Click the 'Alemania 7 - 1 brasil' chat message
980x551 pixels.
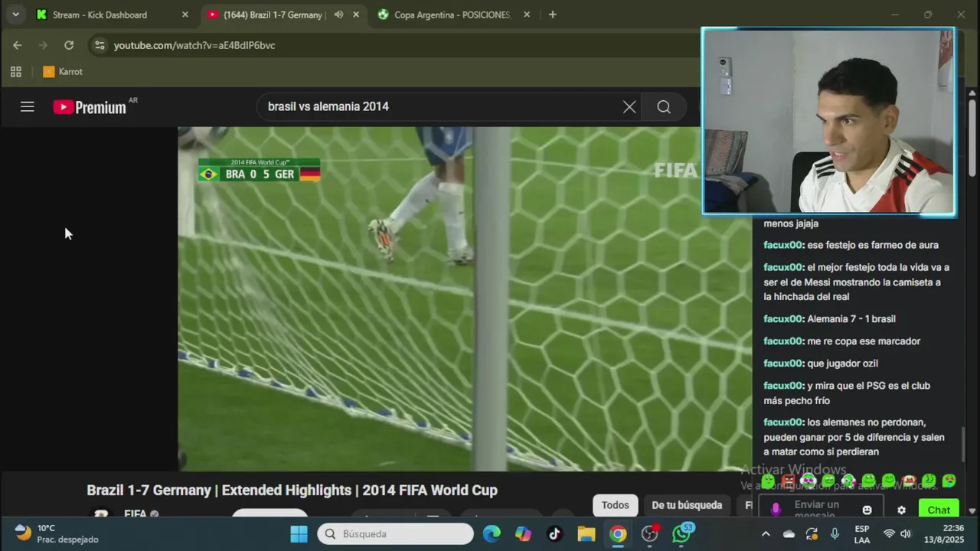[851, 319]
